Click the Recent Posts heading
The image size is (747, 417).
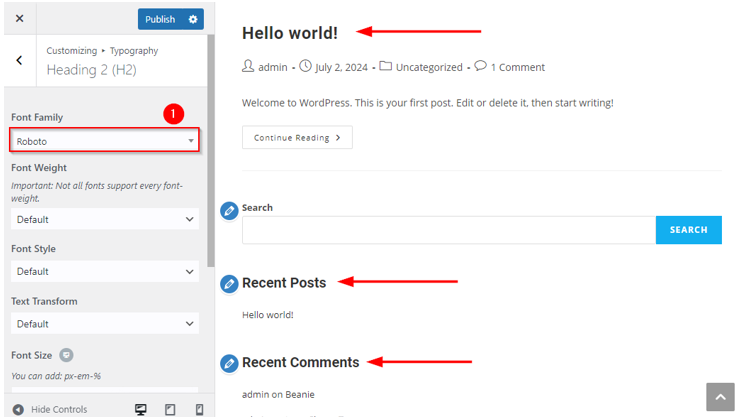(284, 283)
